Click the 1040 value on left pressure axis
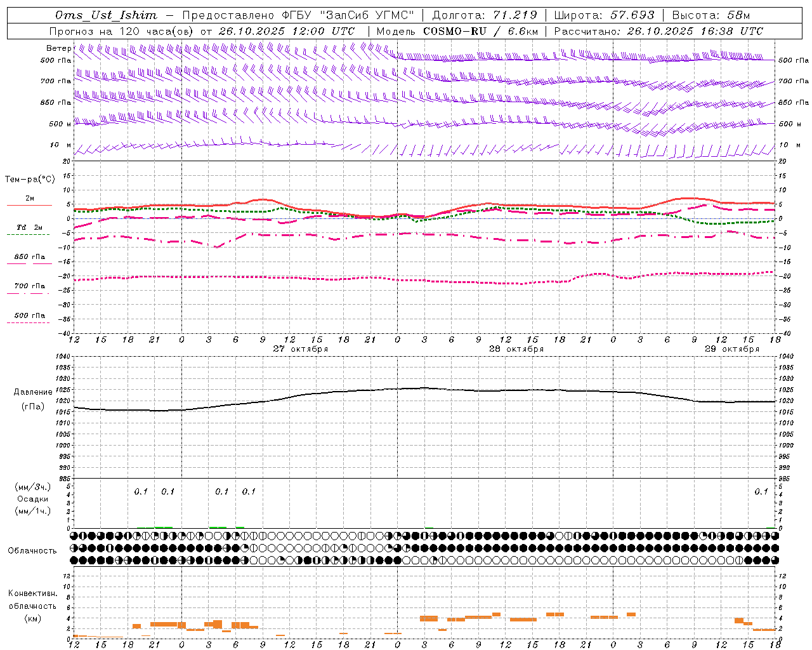The height and width of the screenshot is (650, 812). click(62, 357)
